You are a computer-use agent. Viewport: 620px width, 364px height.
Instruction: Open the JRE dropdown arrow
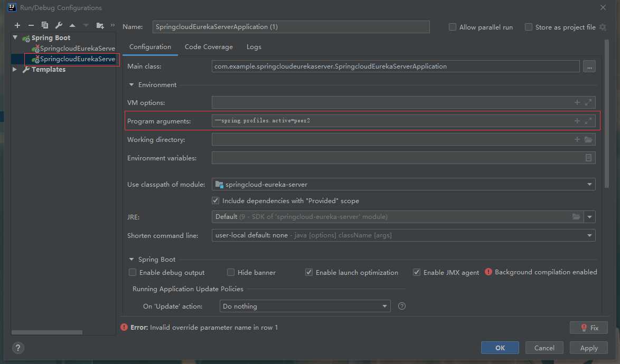coord(589,217)
